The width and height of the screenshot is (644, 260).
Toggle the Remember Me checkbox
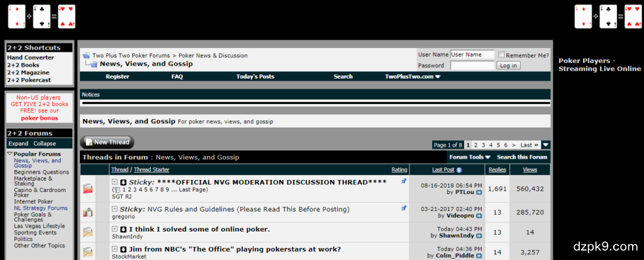tap(501, 55)
